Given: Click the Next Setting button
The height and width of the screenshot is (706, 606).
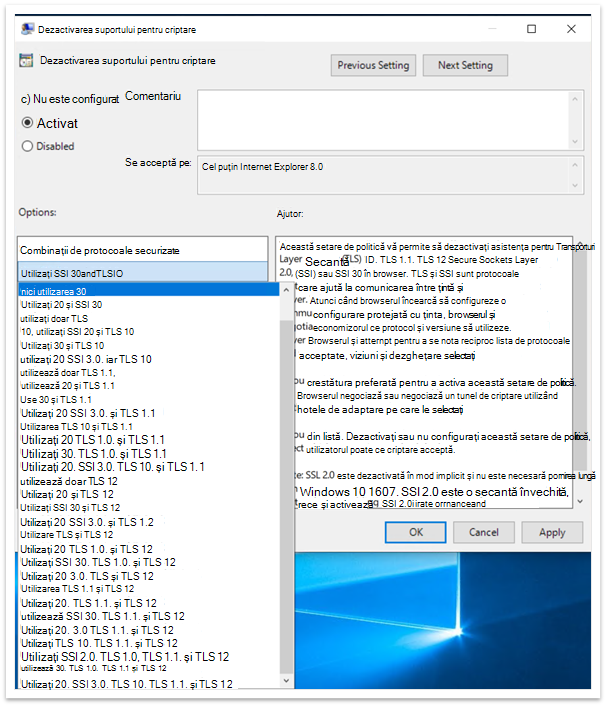Looking at the screenshot, I should tap(465, 65).
